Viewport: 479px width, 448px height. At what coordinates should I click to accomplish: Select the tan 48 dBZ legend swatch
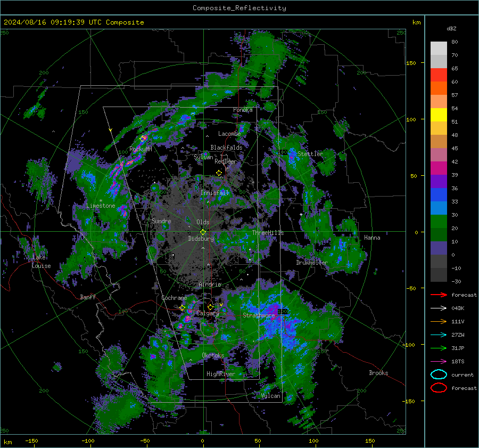439,141
